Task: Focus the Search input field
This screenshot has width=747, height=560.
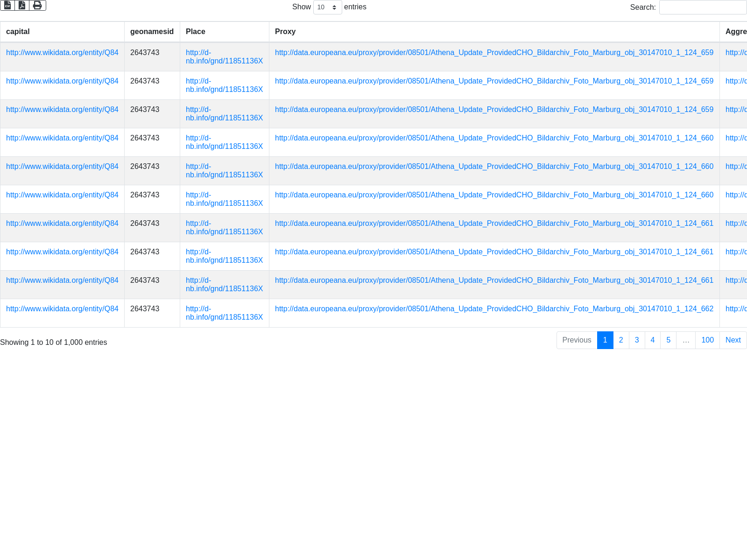Action: [703, 7]
